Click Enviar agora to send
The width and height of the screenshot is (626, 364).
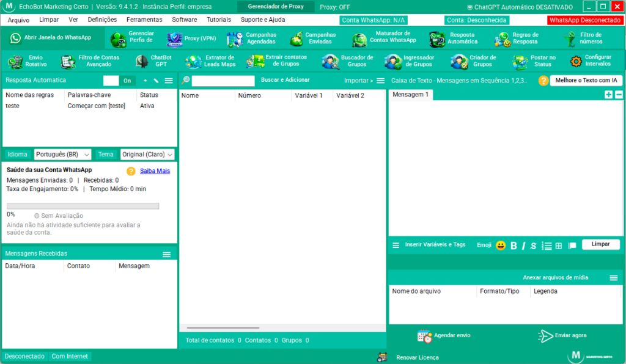(x=562, y=336)
